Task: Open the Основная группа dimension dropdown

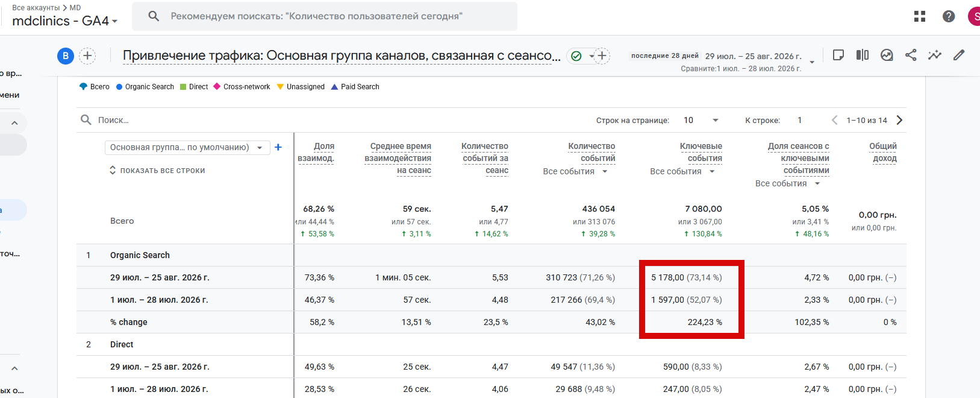Action: coord(187,147)
